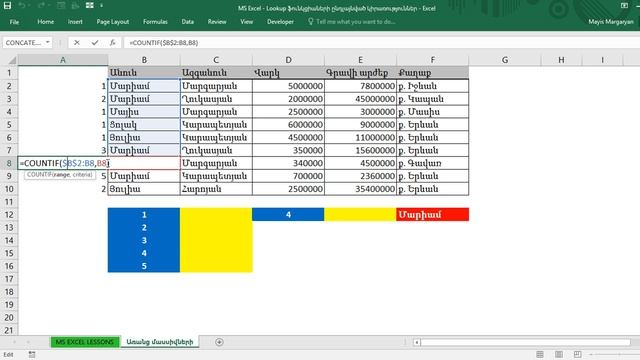Click the ք. Կապան city cell
Viewport: 640px width, 360px height.
pos(433,99)
